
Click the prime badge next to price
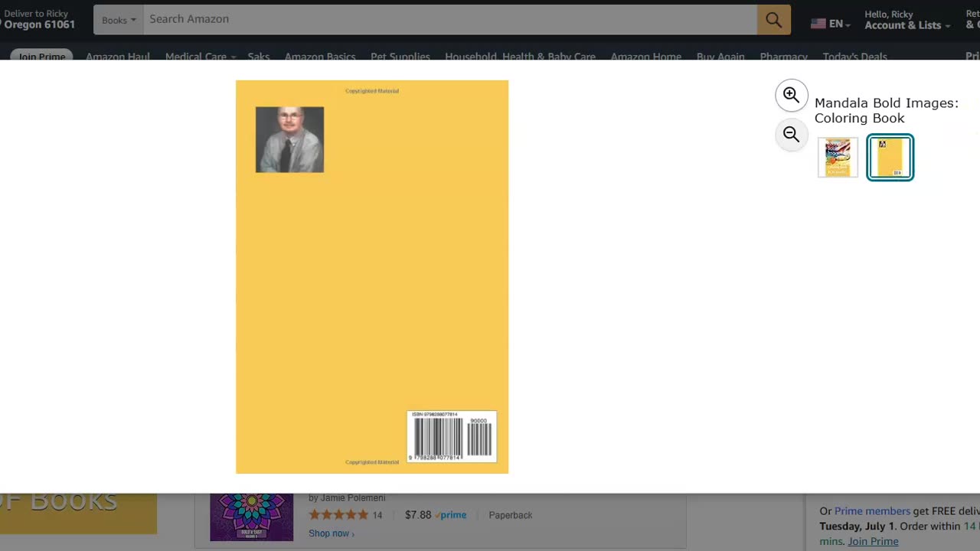click(x=451, y=515)
